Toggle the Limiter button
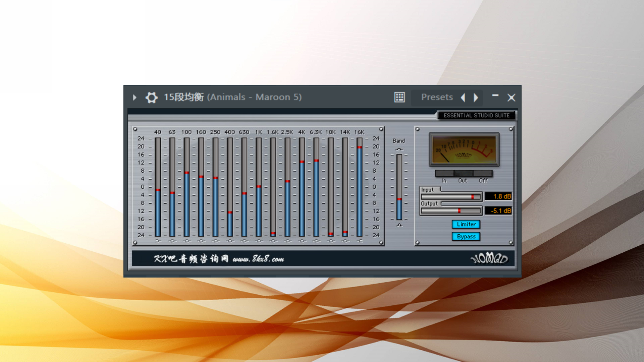The image size is (644, 362). [x=466, y=224]
